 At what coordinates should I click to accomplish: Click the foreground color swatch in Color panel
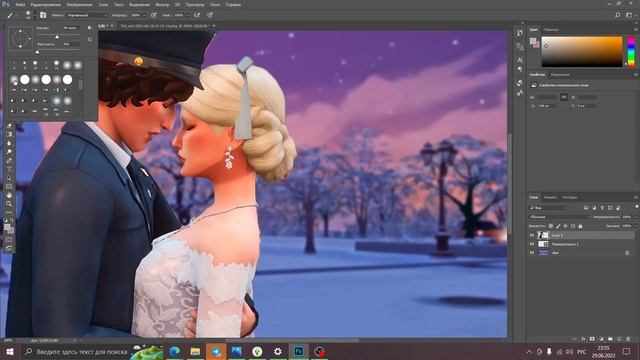[x=533, y=41]
